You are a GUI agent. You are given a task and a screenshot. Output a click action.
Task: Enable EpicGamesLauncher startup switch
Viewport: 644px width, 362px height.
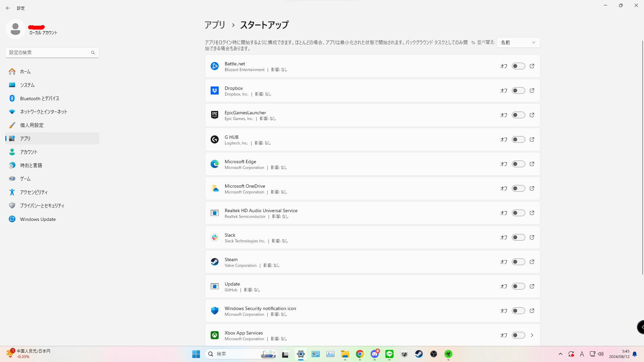tap(518, 115)
